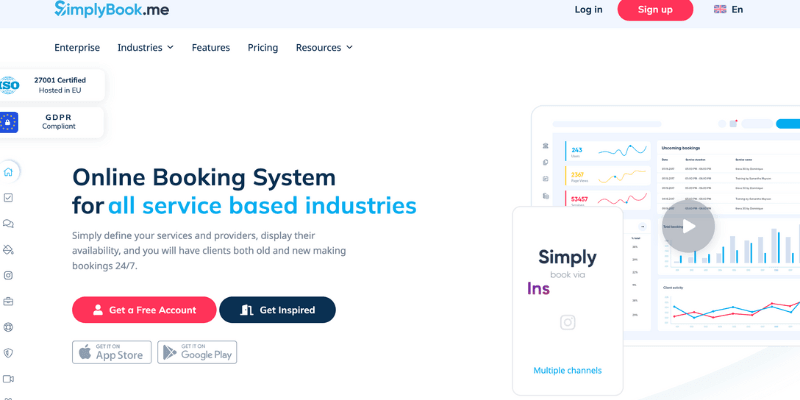
Task: Open the Enterprise menu item
Action: (77, 47)
